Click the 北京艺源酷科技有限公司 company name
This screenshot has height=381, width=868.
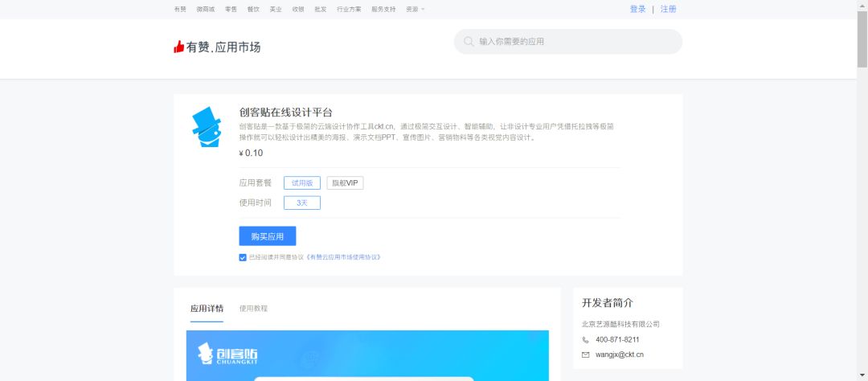click(x=620, y=325)
